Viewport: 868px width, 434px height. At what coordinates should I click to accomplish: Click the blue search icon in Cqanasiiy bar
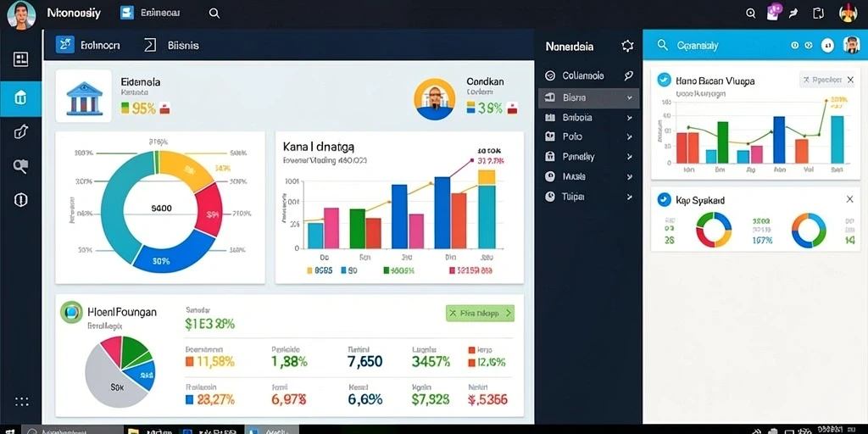click(x=662, y=46)
